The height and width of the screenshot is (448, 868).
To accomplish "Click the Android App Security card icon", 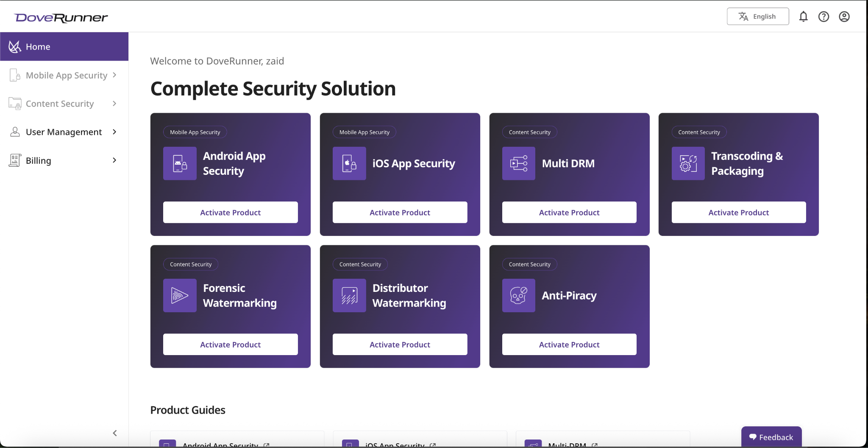I will pyautogui.click(x=180, y=163).
